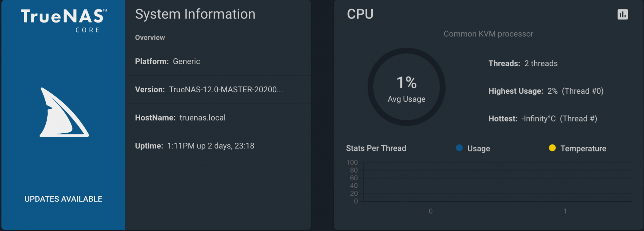Click thread 0 column in chart
644x231 pixels.
tap(431, 182)
